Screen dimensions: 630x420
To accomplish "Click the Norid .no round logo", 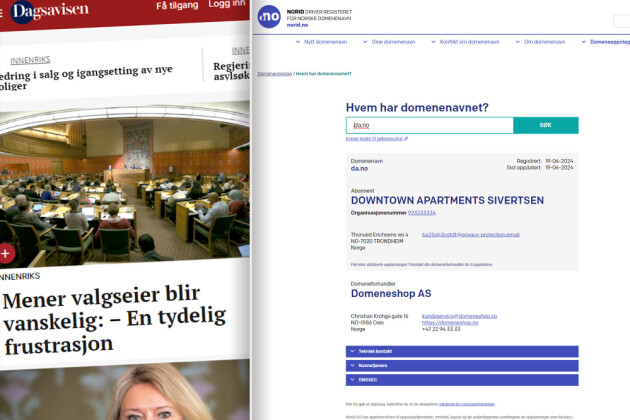I will (269, 16).
